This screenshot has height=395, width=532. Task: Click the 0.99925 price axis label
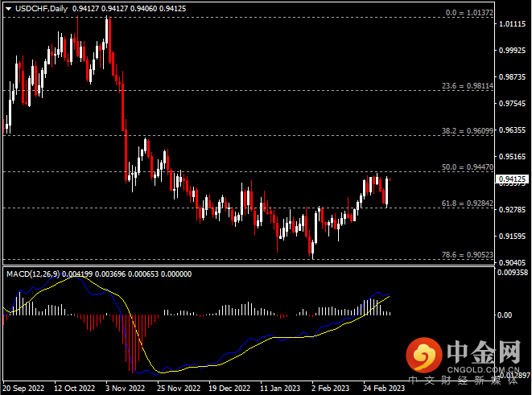513,50
